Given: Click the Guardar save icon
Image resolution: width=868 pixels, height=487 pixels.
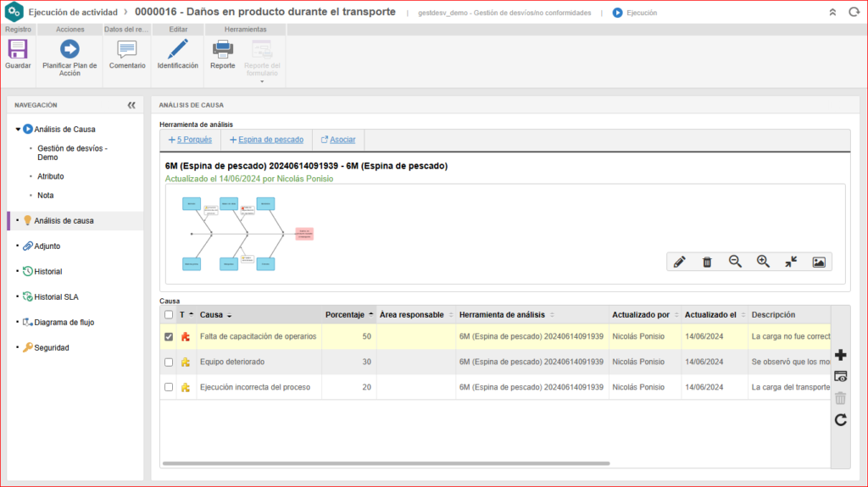Looking at the screenshot, I should pyautogui.click(x=18, y=49).
